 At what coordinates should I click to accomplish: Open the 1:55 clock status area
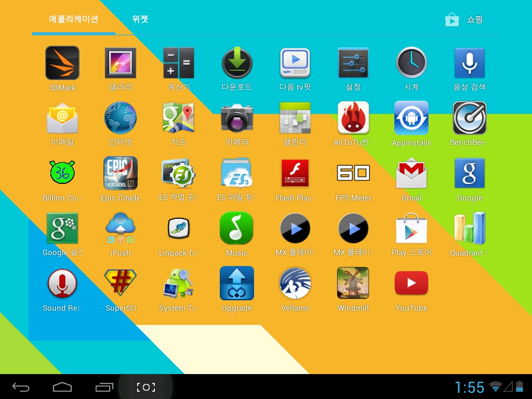(x=470, y=387)
